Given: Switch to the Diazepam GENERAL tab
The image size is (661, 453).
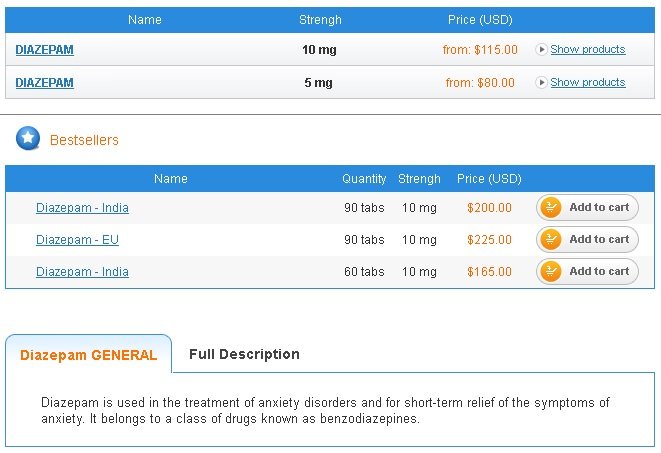Looking at the screenshot, I should pyautogui.click(x=88, y=355).
